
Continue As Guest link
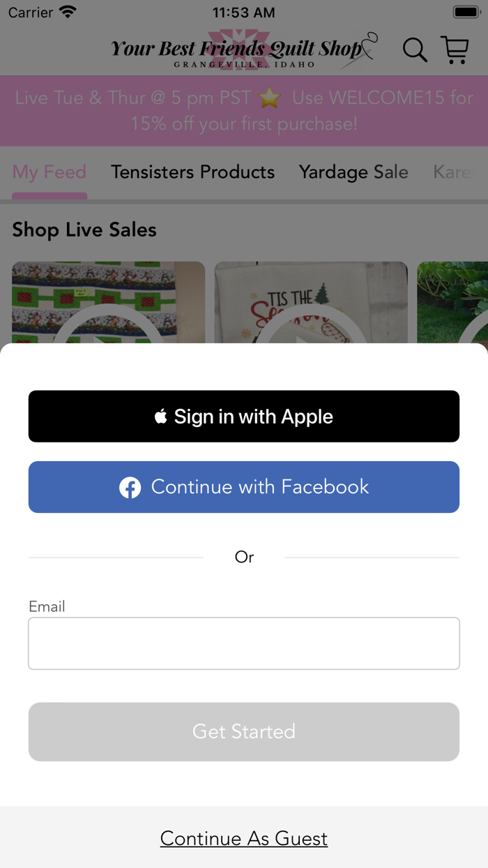(244, 838)
